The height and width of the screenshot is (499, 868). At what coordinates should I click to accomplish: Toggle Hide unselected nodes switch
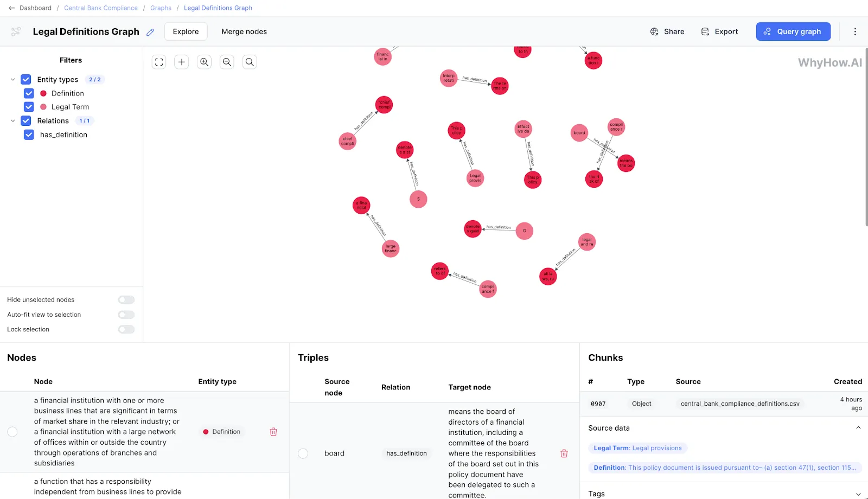[x=126, y=300]
